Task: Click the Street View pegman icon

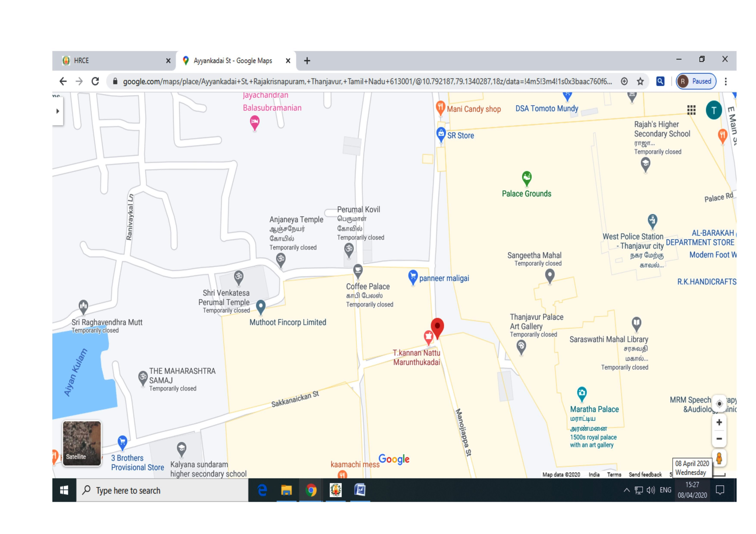Action: pyautogui.click(x=719, y=458)
